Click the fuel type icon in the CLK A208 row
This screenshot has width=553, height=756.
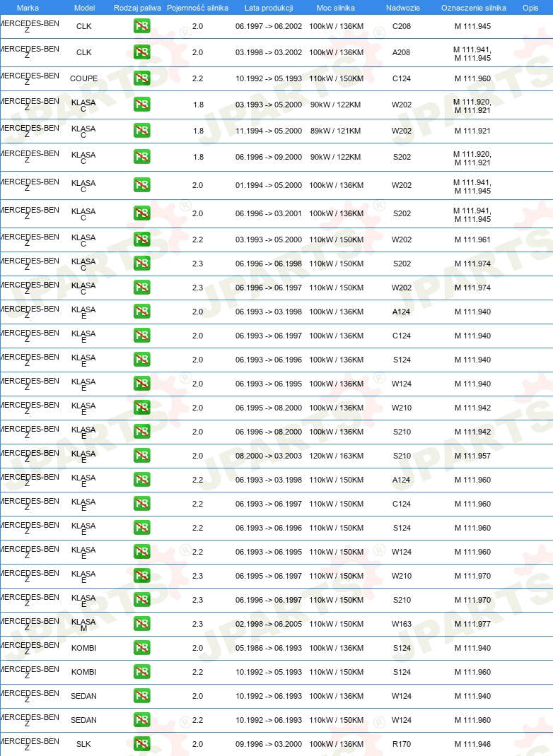coord(142,52)
